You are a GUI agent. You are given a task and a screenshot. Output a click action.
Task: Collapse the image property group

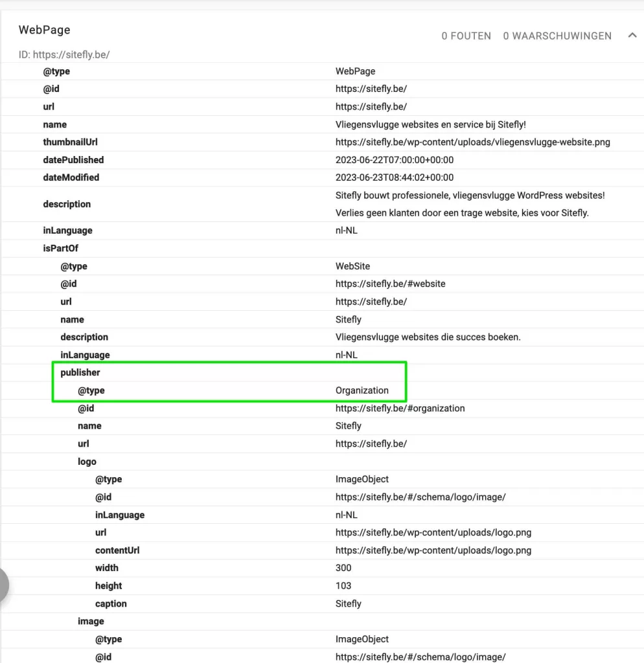tap(91, 621)
